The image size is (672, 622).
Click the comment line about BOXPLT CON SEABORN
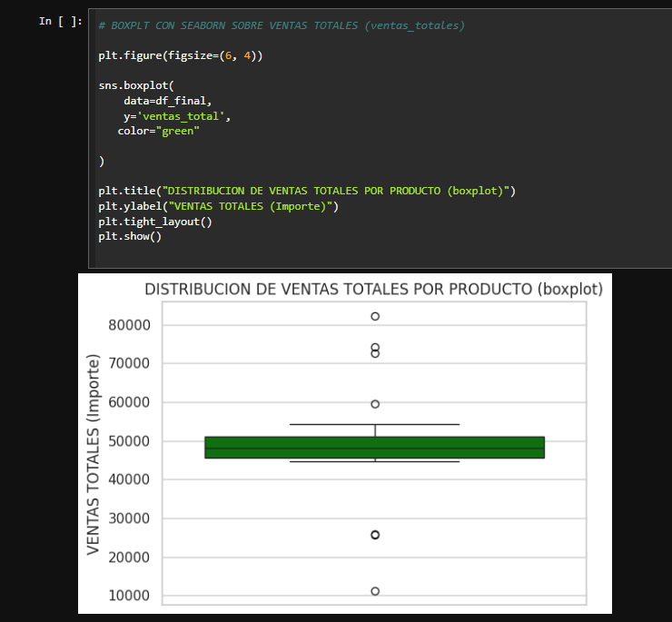(x=282, y=25)
